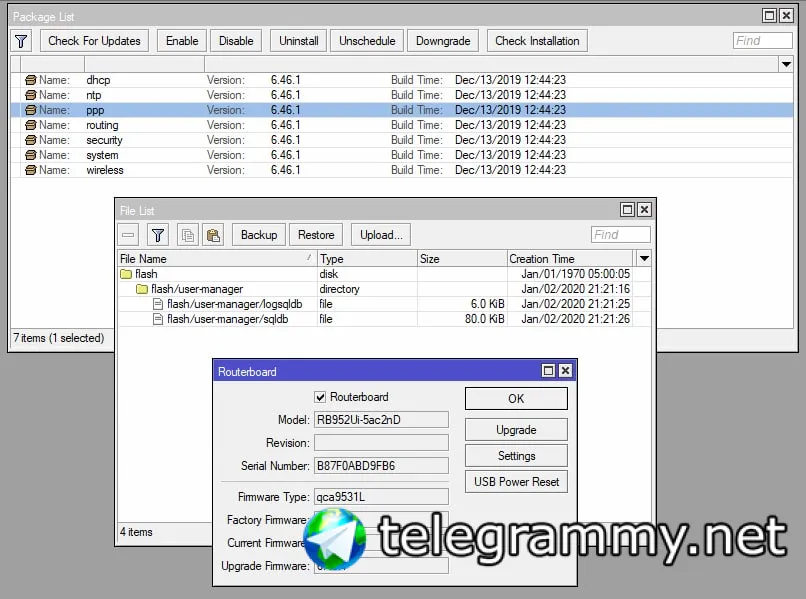The height and width of the screenshot is (599, 806).
Task: Click the Backup button
Action: 259,235
